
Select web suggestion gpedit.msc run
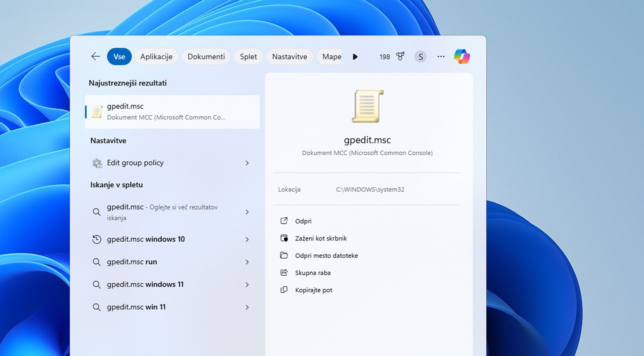coord(172,262)
